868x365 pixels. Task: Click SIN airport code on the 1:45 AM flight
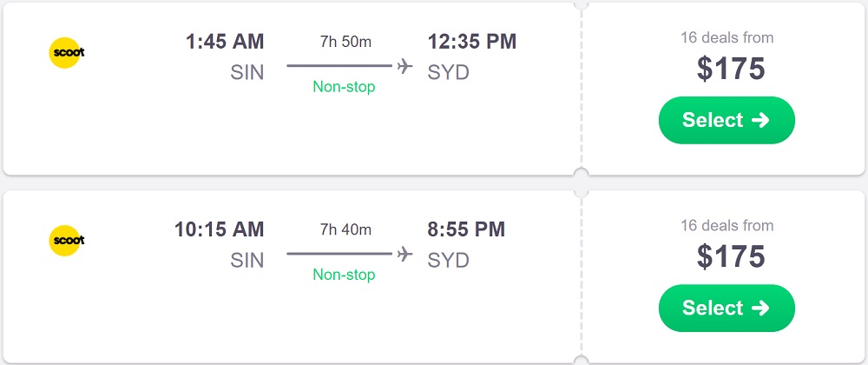247,72
